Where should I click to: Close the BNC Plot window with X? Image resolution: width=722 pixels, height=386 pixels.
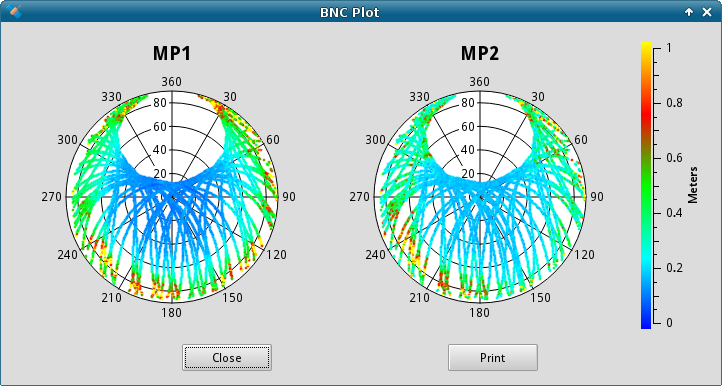click(707, 12)
